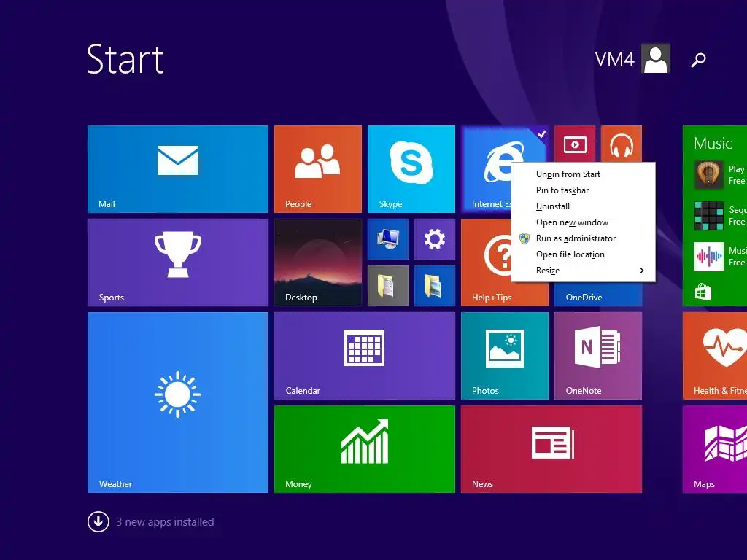Open the Documents folder small tile
Viewport: 747px width, 560px height.
pos(388,286)
